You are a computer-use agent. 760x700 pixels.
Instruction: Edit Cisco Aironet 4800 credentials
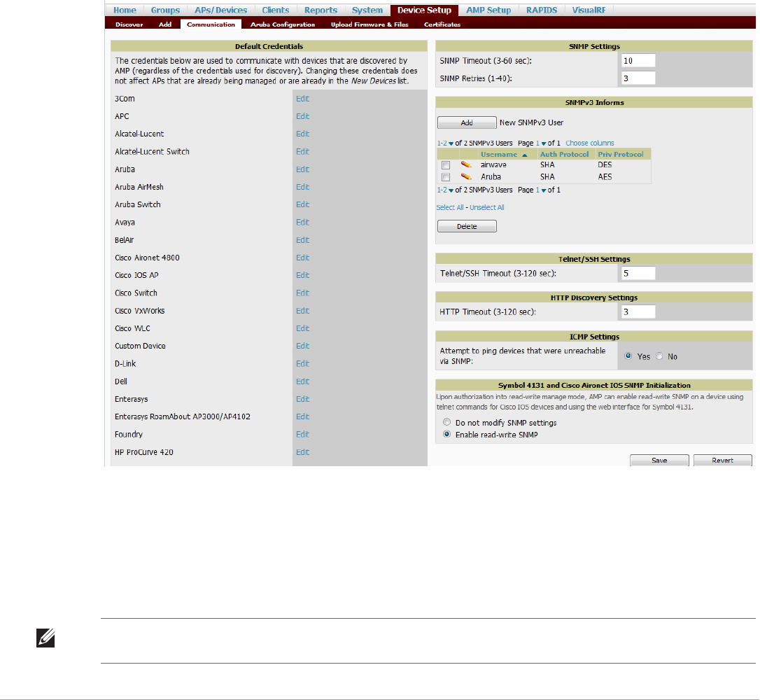click(302, 258)
